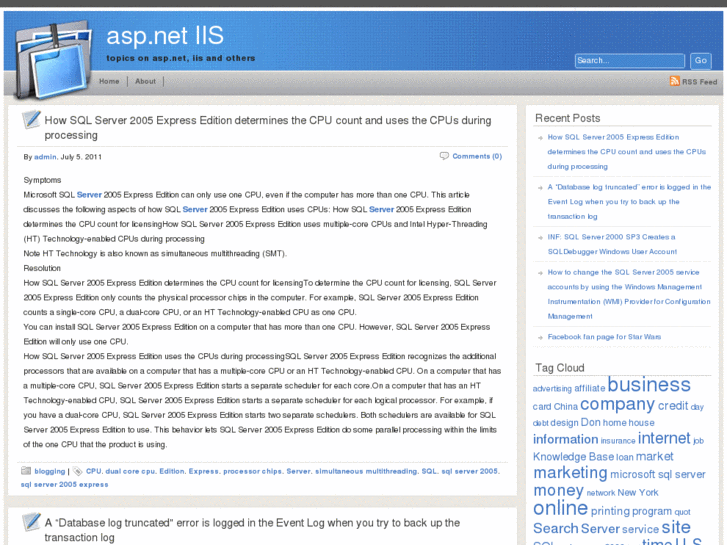The width and height of the screenshot is (727, 545).
Task: Select the simultaneous multithreading tag
Action: [x=366, y=471]
